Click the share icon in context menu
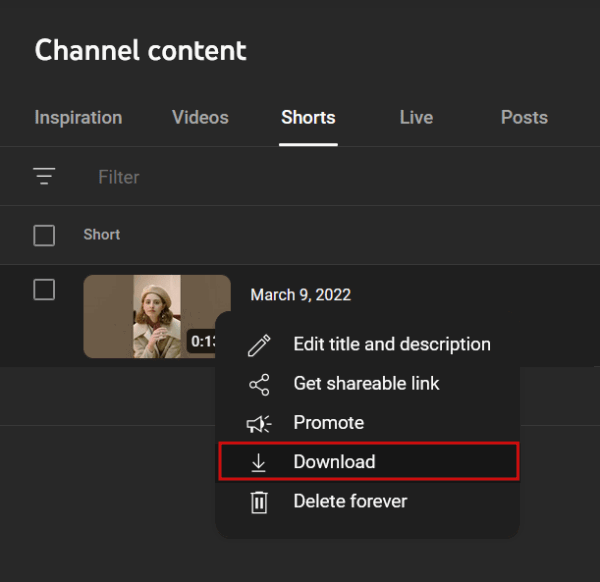The height and width of the screenshot is (582, 600). pyautogui.click(x=259, y=385)
